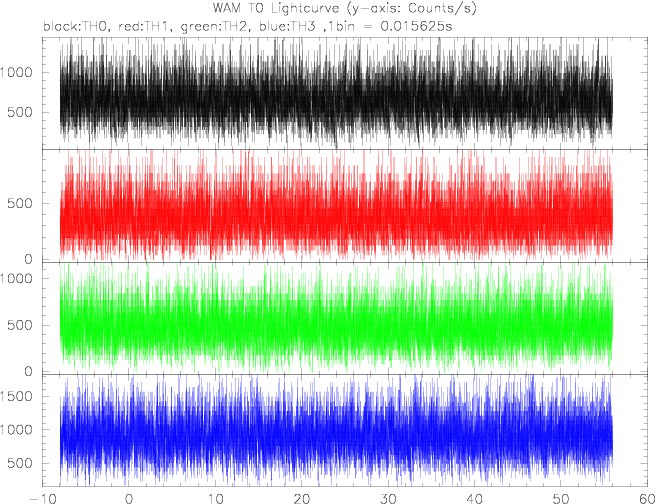Click y-axis label '500' of black panel
The image size is (656, 504).
click(x=20, y=112)
